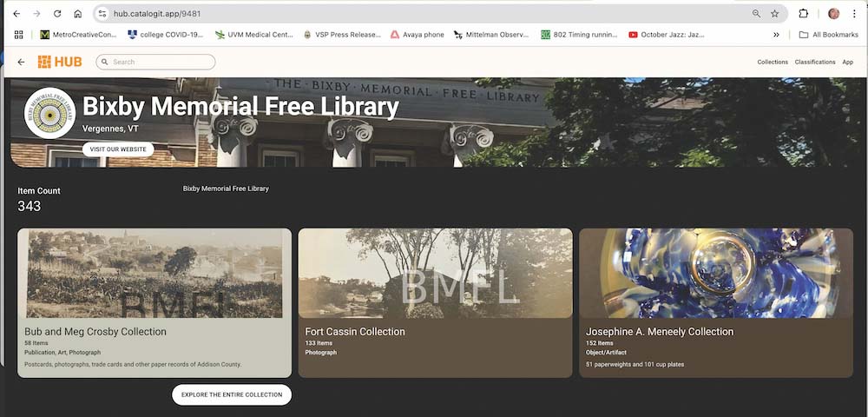Open the browser zoom magnifier icon
The width and height of the screenshot is (868, 417).
coord(756,14)
